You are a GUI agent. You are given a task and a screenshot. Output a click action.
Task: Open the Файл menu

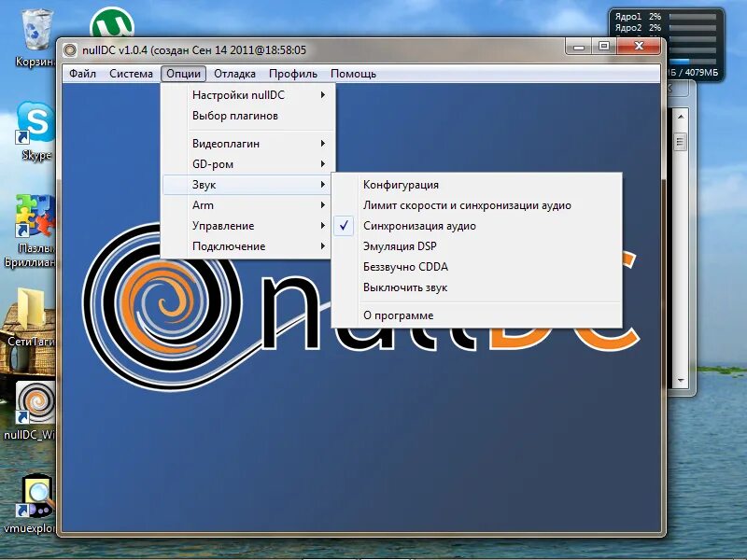tap(82, 74)
